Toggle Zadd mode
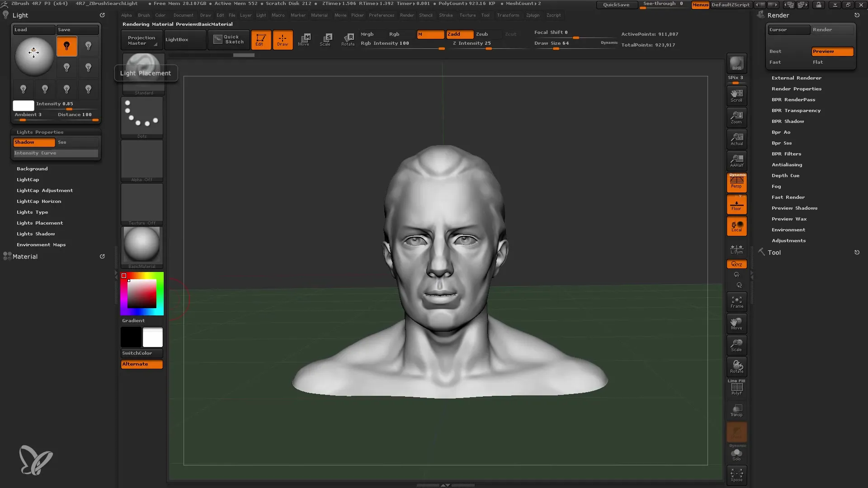Image resolution: width=868 pixels, height=488 pixels. pos(460,34)
